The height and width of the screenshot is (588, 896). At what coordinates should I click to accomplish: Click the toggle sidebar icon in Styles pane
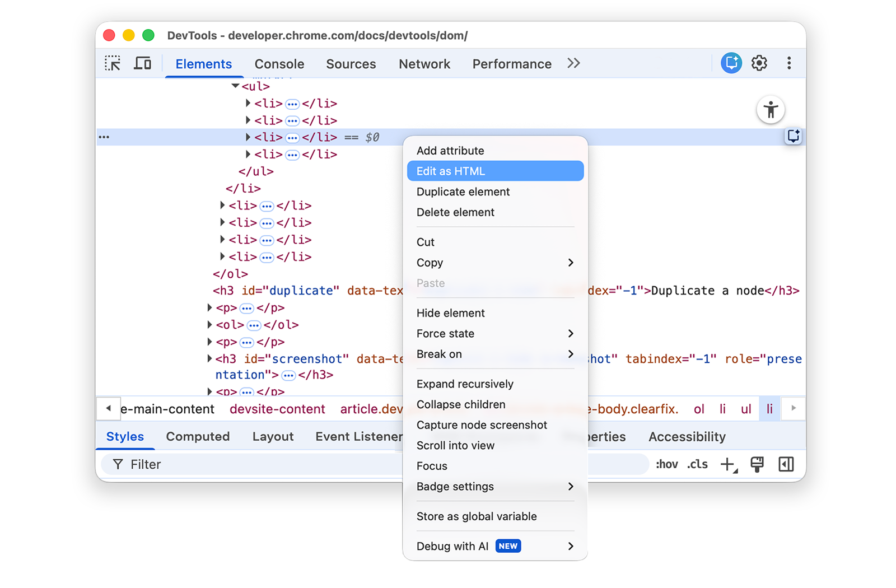[786, 464]
